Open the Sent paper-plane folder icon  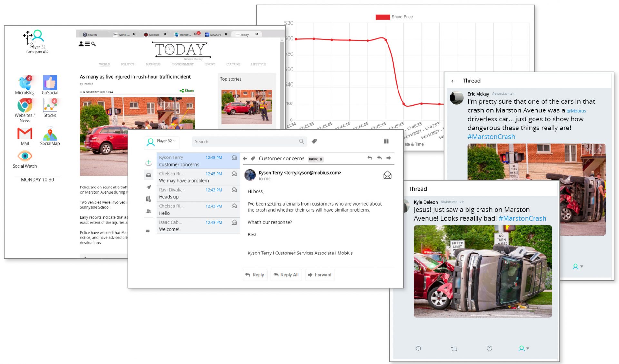click(x=148, y=187)
